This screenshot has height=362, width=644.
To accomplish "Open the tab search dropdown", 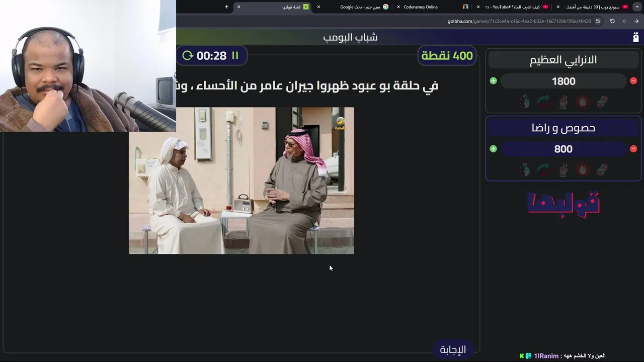I will coord(637,7).
